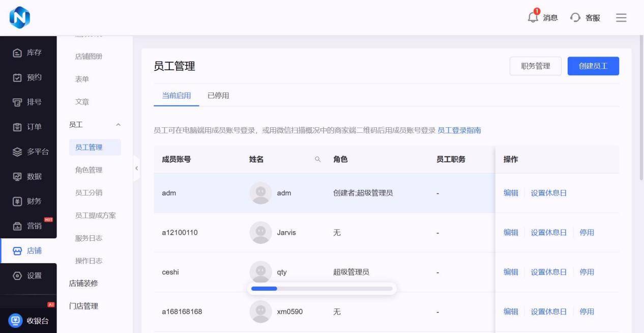Open the hamburger menu icon
The width and height of the screenshot is (644, 333).
point(621,18)
